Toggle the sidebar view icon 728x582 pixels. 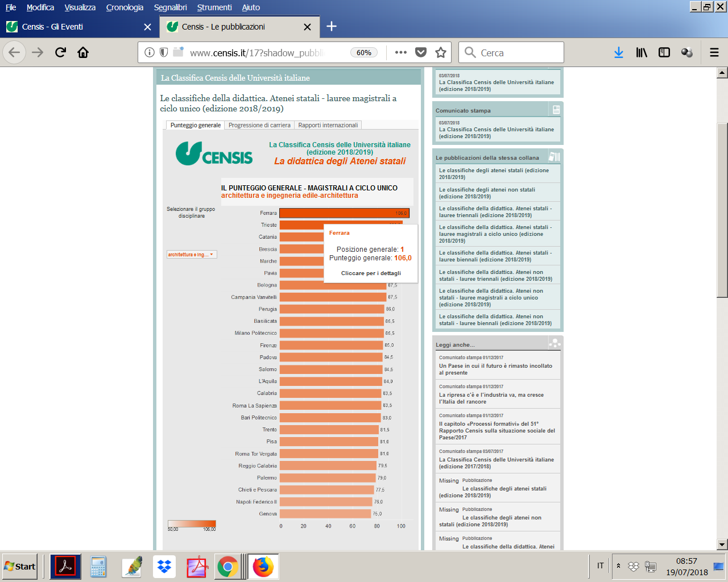(664, 52)
